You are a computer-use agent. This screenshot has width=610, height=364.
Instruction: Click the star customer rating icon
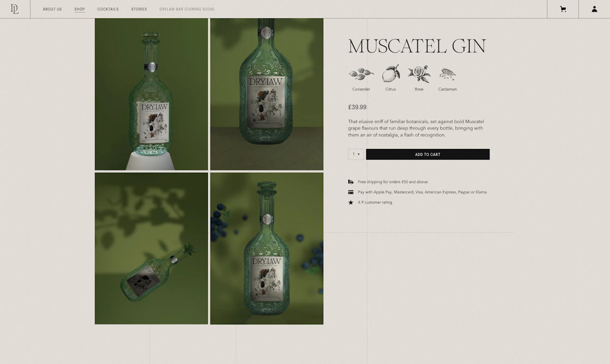(x=351, y=202)
